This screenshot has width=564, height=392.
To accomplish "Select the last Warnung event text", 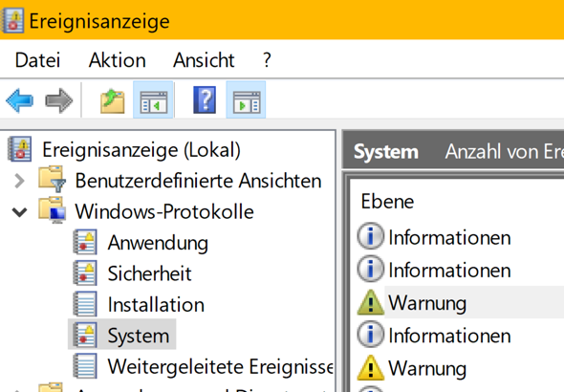I will click(x=427, y=368).
